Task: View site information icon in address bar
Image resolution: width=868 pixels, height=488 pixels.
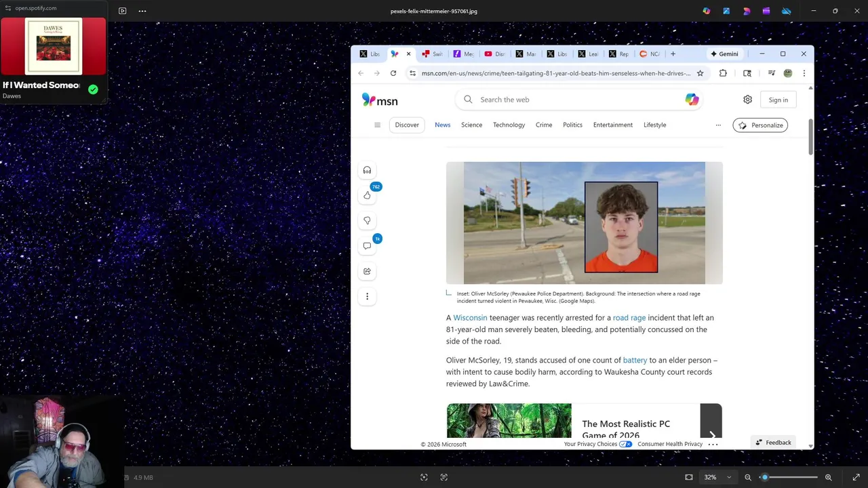Action: [412, 73]
